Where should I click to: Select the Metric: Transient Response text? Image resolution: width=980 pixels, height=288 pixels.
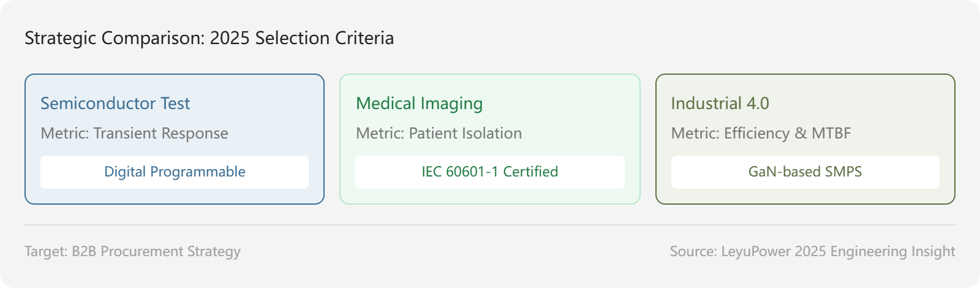(134, 133)
